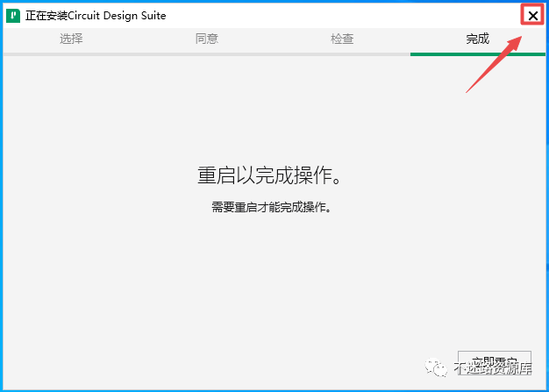
Task: Click the green installer icon in title bar
Action: tap(13, 16)
